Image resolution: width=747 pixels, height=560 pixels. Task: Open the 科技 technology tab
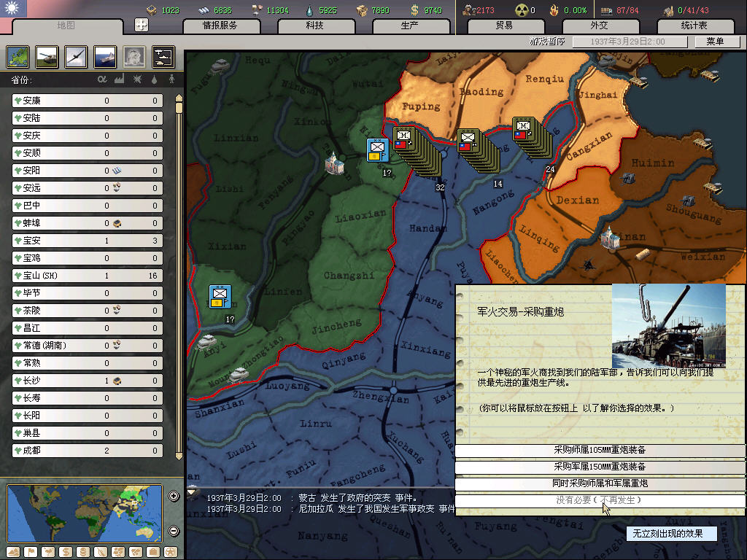[x=314, y=26]
